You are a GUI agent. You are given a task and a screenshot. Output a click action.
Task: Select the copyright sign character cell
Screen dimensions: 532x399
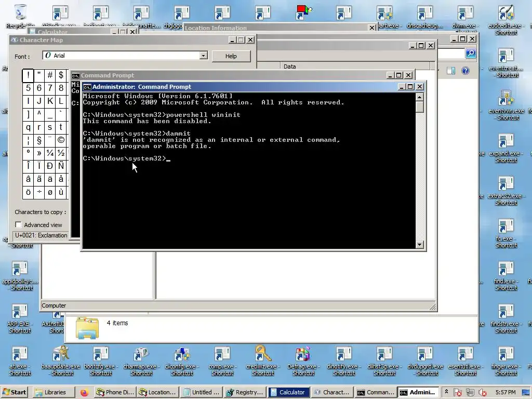pos(61,140)
